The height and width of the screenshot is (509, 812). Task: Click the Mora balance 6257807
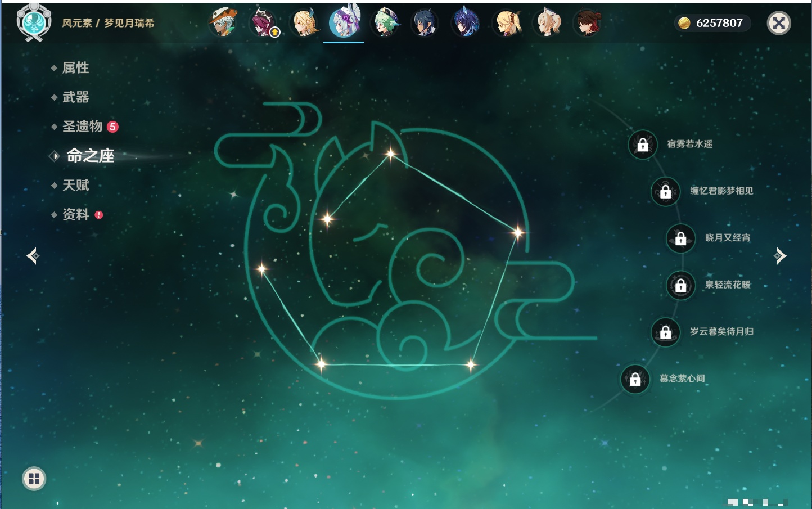pos(712,23)
